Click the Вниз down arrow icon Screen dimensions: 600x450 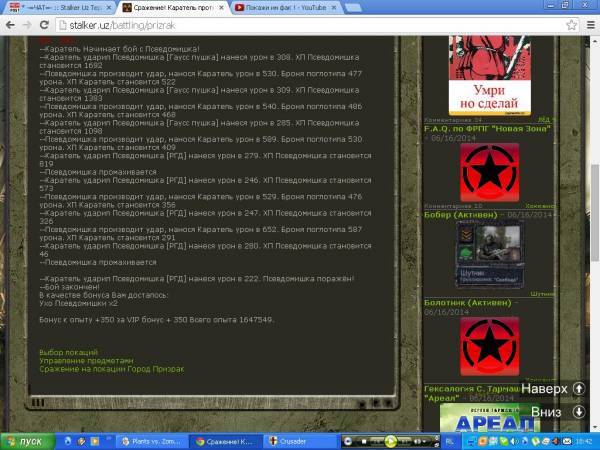point(579,411)
